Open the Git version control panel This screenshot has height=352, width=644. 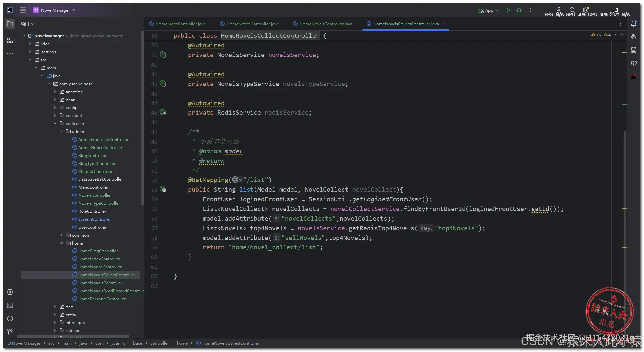[10, 331]
